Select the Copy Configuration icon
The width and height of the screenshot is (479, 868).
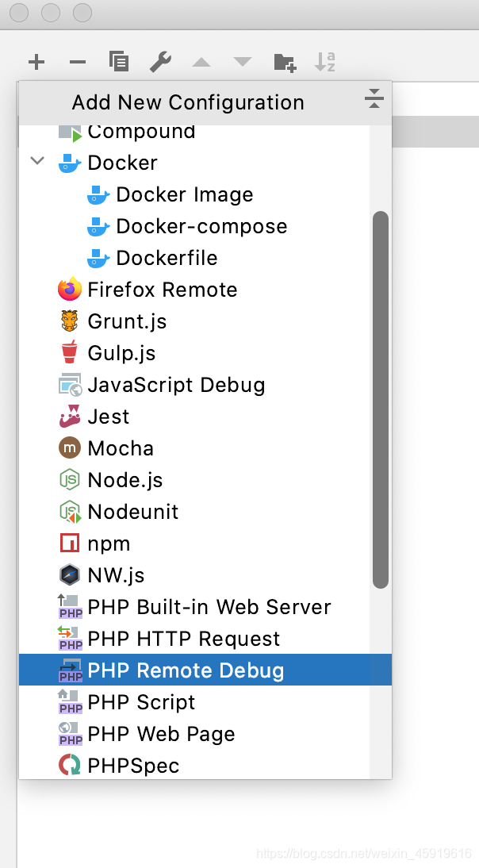(x=119, y=61)
